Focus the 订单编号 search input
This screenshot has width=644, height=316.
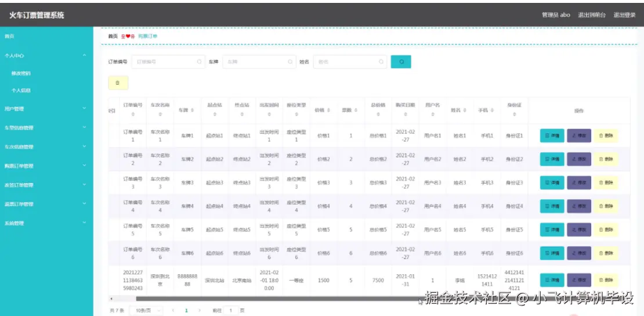point(168,62)
